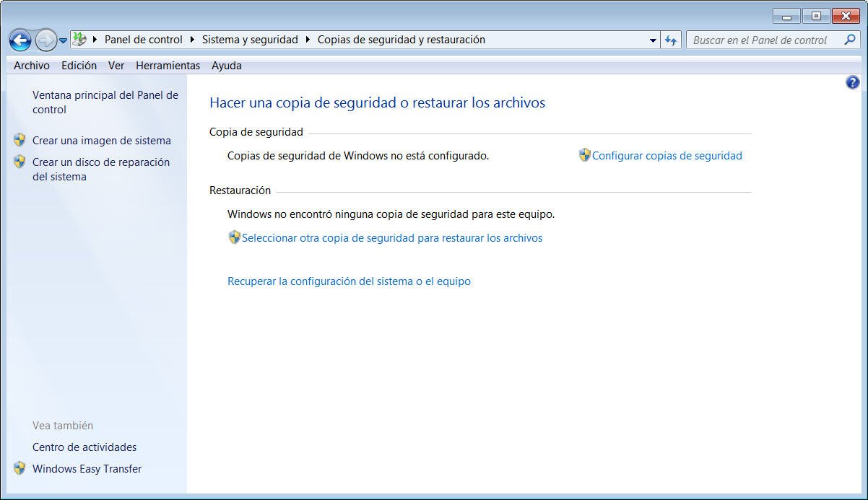Screen dimensions: 868x500
Task: Click Crear una imagen de sistema link
Action: pos(102,141)
